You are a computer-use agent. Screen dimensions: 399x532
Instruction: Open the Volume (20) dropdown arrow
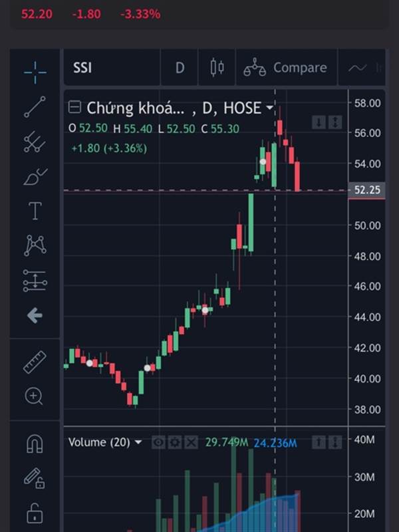click(138, 442)
